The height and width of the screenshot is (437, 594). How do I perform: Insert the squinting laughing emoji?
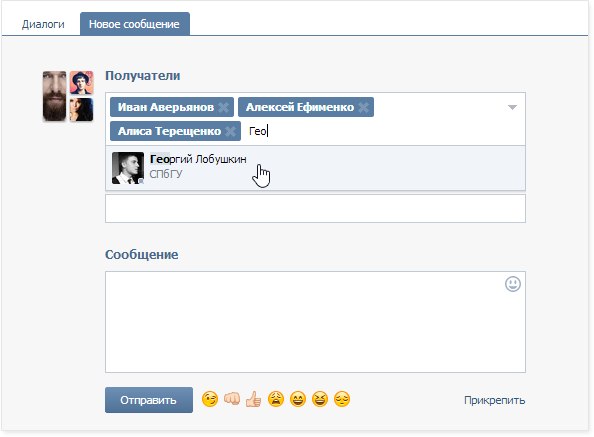(x=320, y=400)
